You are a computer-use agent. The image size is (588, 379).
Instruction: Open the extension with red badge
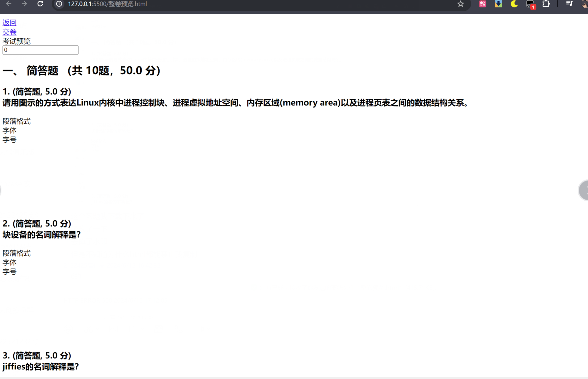(x=530, y=5)
